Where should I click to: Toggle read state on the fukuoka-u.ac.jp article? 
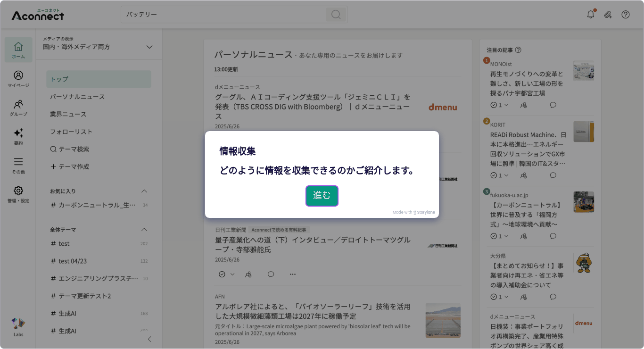(493, 236)
